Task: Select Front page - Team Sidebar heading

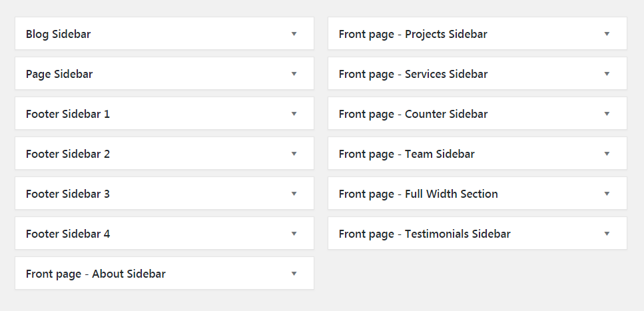Action: (407, 154)
